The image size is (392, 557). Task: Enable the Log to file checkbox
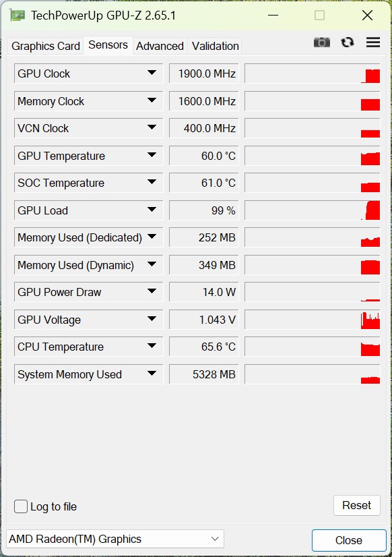pos(21,506)
